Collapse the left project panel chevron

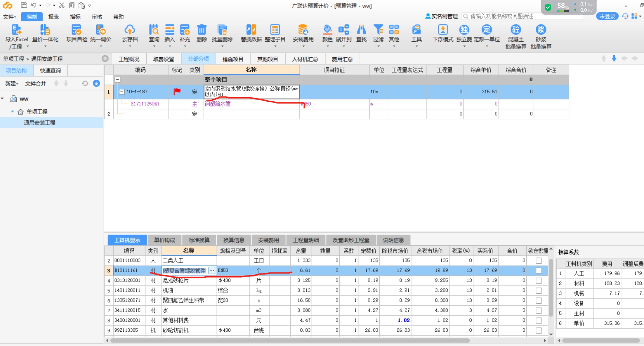[x=105, y=59]
